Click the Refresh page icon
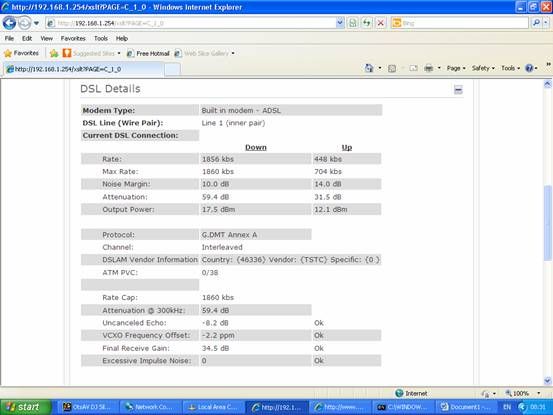Image resolution: width=553 pixels, height=415 pixels. (367, 23)
